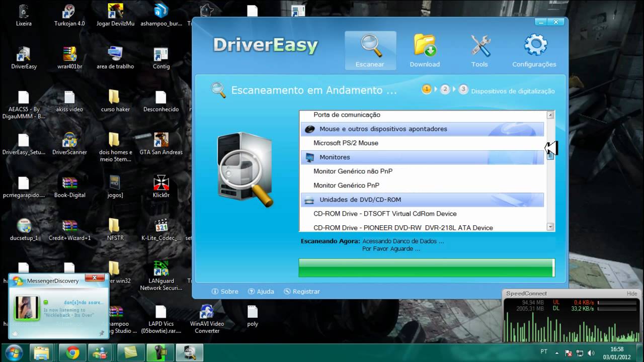
Task: Pin the MessengerDiscovery notification
Action: (102, 332)
